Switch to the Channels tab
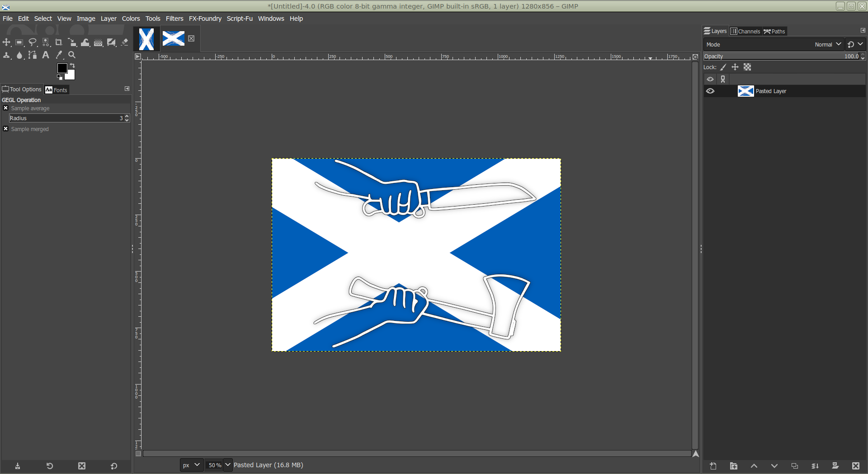 pos(745,31)
